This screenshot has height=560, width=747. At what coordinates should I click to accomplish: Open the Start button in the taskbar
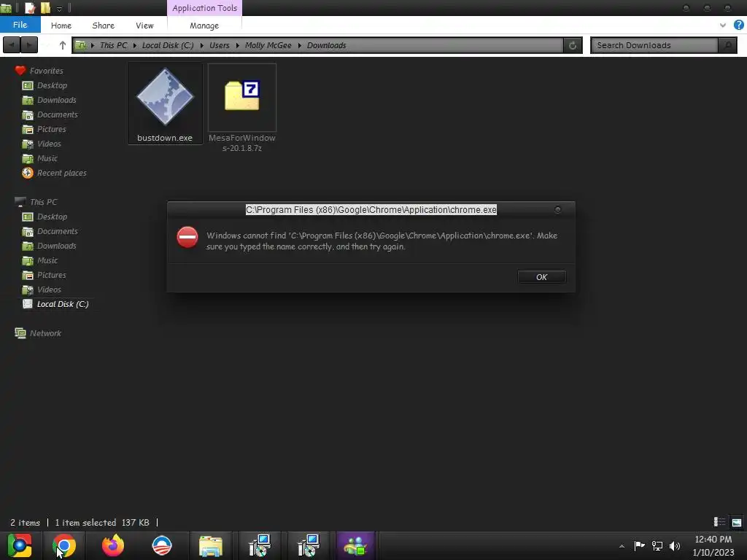click(x=20, y=545)
